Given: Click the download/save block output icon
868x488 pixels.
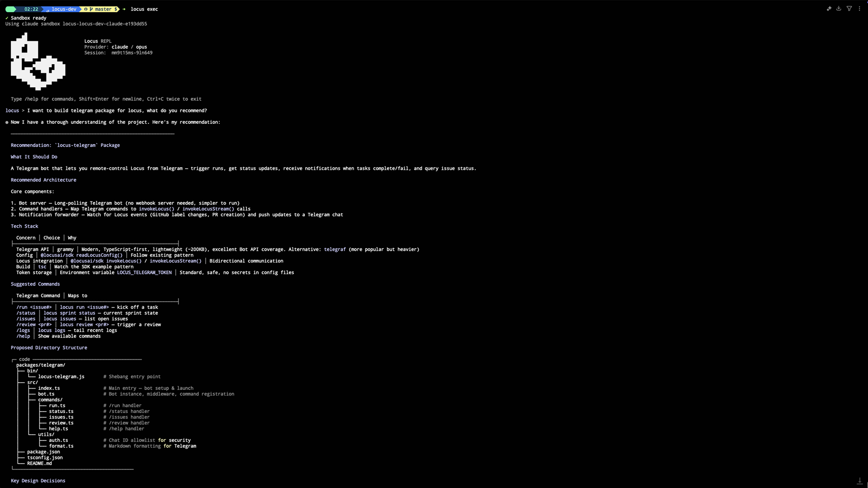Looking at the screenshot, I should [x=839, y=9].
